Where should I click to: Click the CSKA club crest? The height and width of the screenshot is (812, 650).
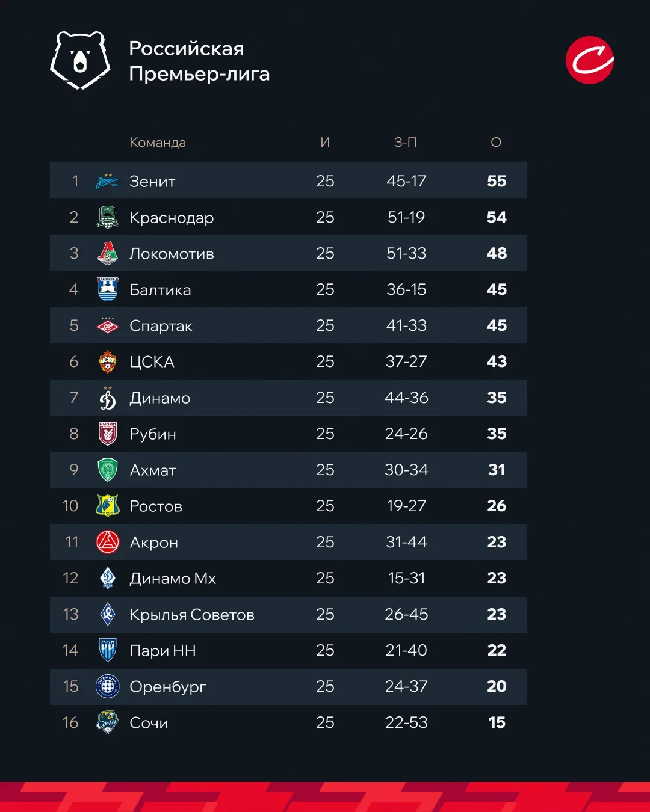[x=108, y=361]
